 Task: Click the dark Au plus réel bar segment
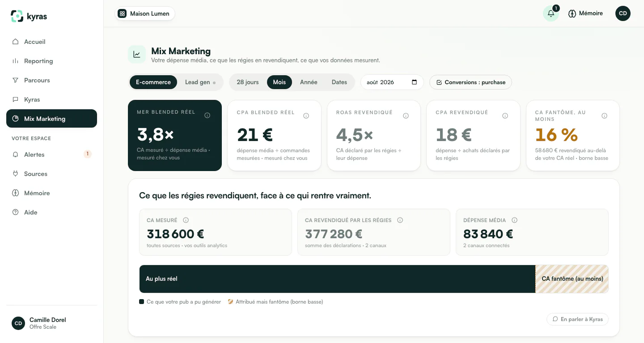(x=337, y=279)
